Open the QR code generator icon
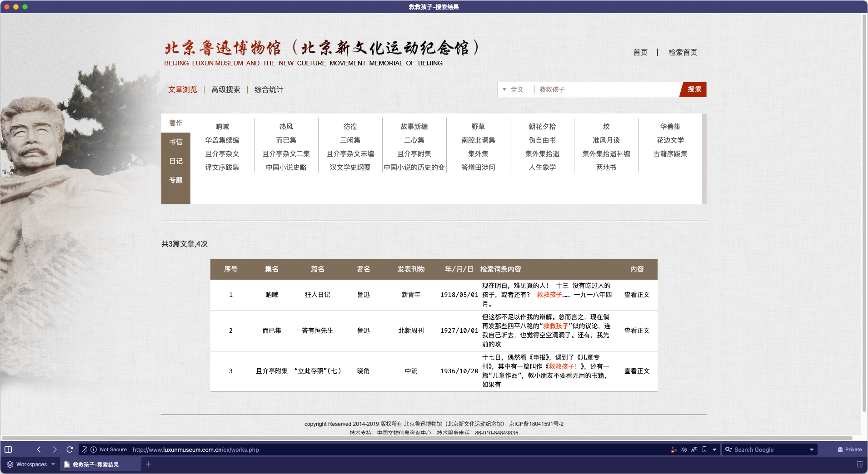868x474 pixels. pyautogui.click(x=684, y=449)
